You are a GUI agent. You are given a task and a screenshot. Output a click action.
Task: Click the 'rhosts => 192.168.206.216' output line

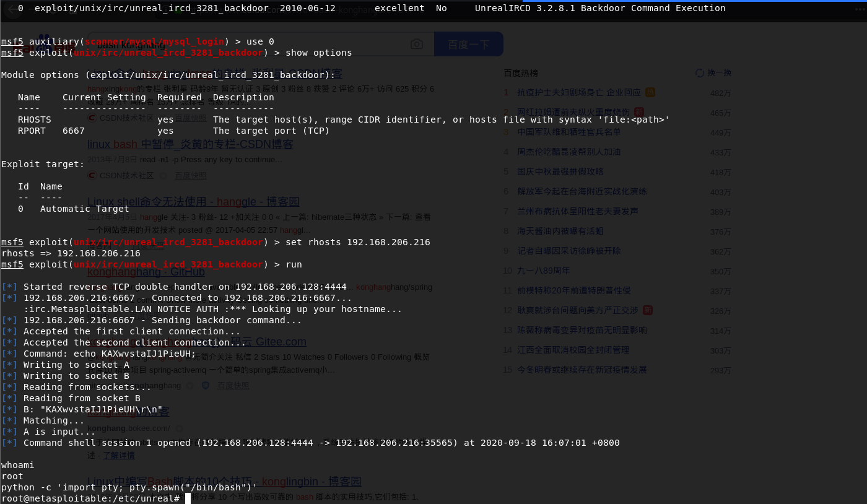pos(71,253)
